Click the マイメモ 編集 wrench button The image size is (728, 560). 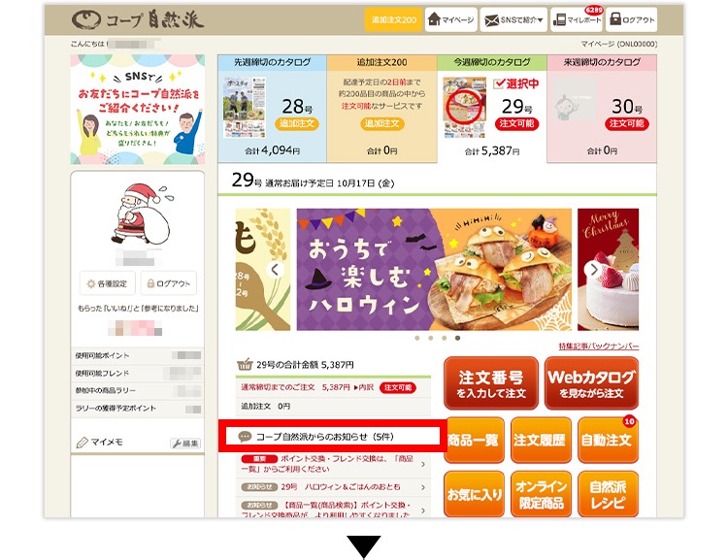[185, 444]
